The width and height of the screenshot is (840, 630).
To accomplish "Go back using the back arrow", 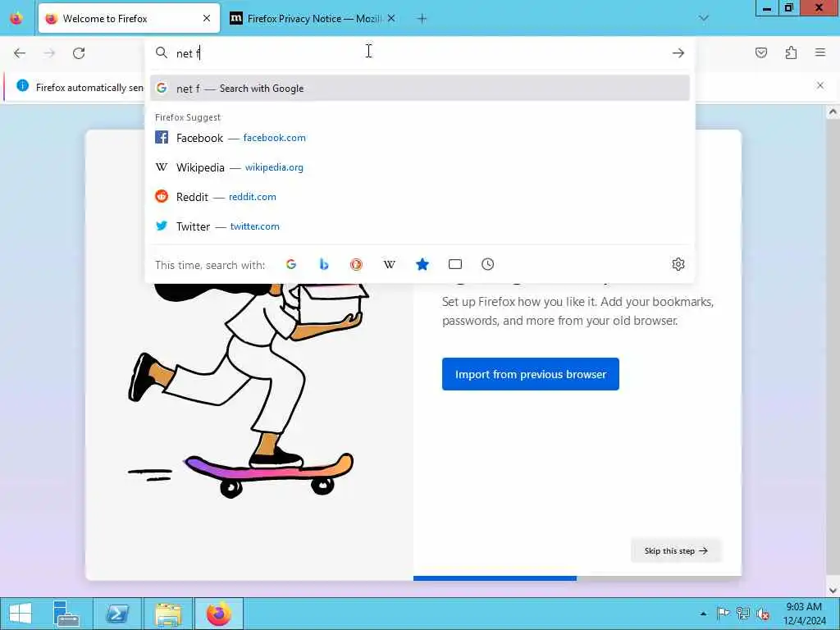I will point(20,53).
